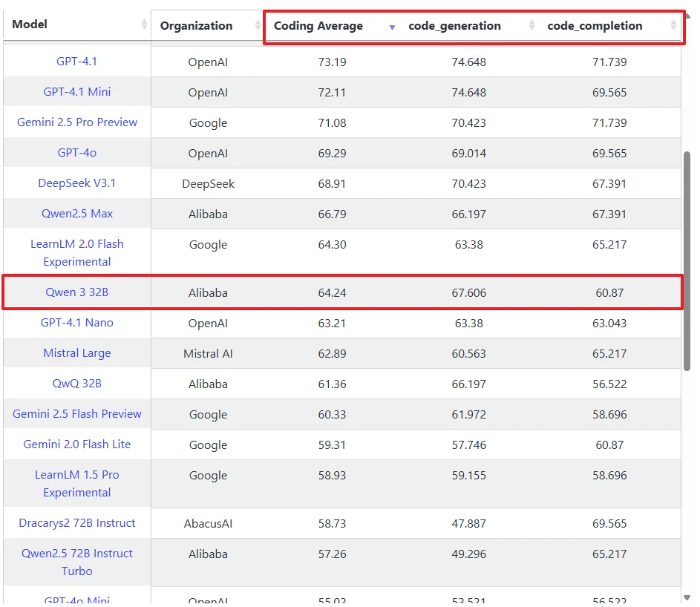
Task: Select the 68.91 coding average cell
Action: coord(332,183)
